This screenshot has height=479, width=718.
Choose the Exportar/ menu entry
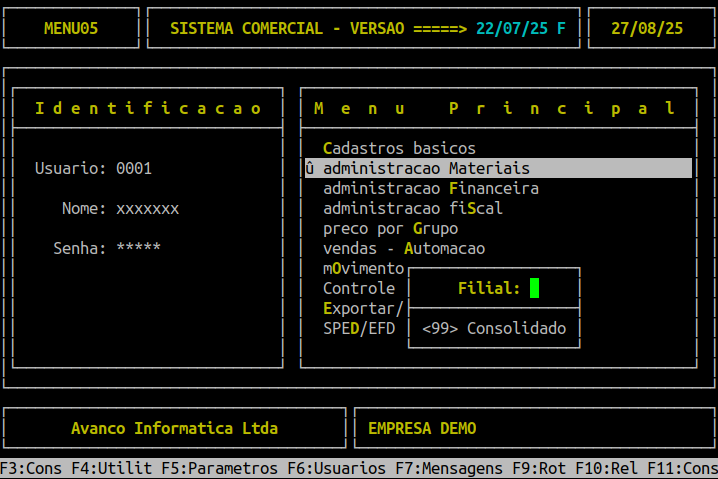click(x=363, y=309)
